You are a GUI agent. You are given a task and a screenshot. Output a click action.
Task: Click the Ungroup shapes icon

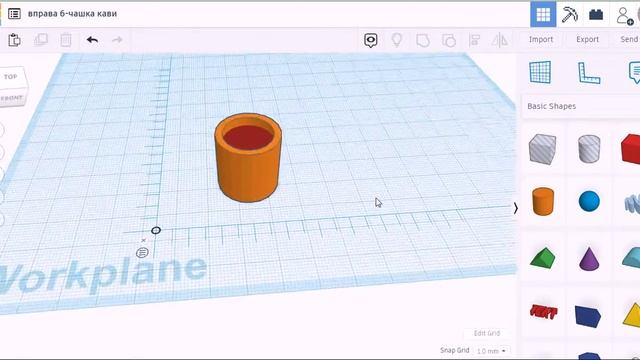point(449,40)
